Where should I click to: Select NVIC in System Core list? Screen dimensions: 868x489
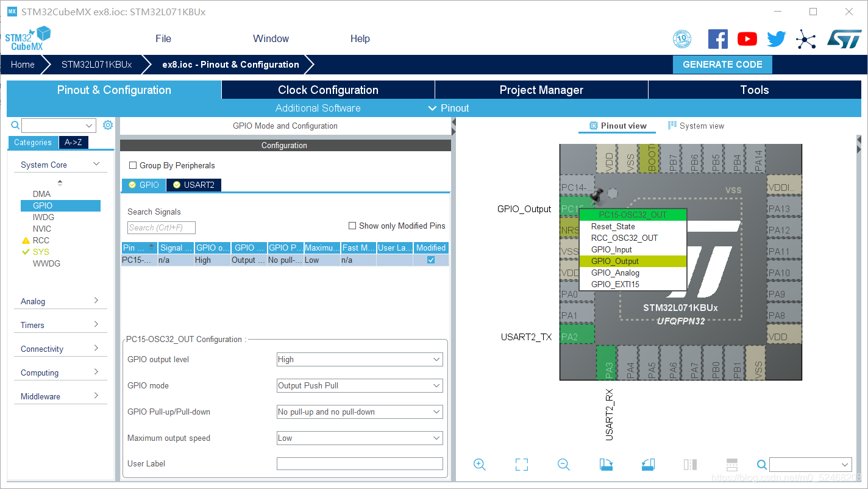[42, 229]
